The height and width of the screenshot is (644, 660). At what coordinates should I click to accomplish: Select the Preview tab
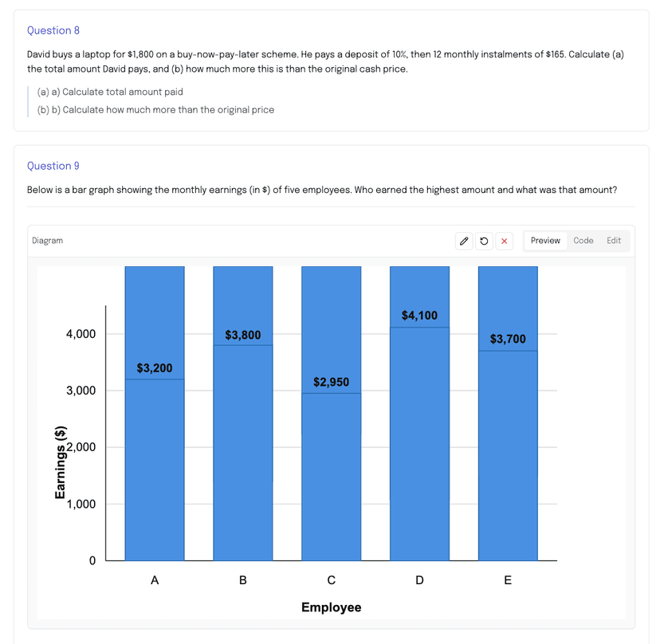[545, 240]
